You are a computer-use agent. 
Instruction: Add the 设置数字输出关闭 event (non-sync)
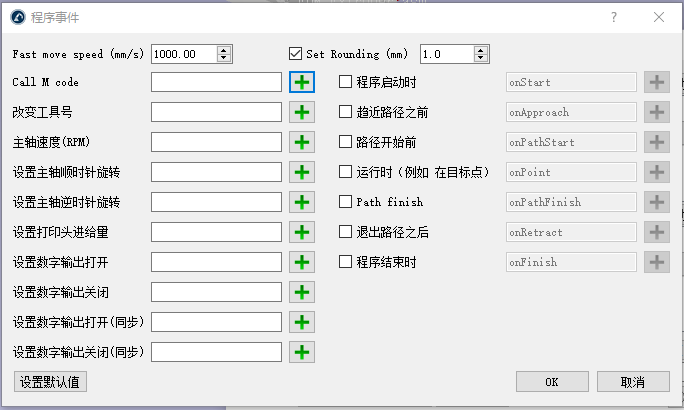302,292
